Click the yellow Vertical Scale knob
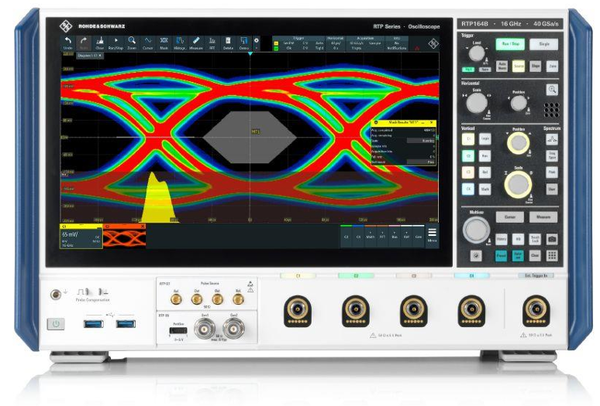Screen dimensions: 600x406 coord(518,182)
